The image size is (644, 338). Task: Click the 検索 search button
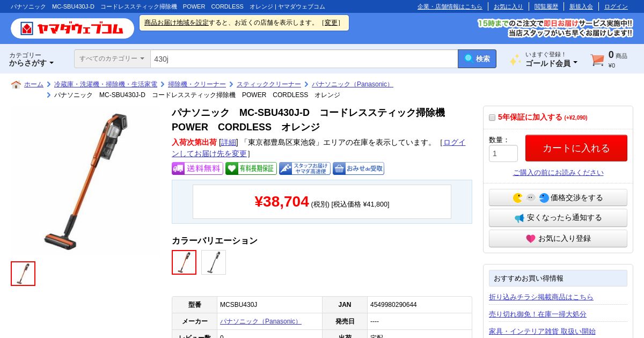(477, 59)
